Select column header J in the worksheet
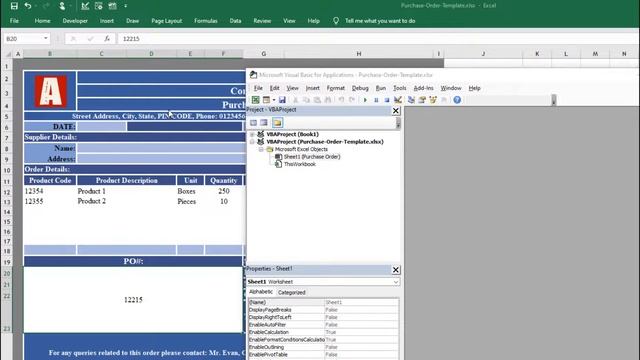The height and width of the screenshot is (360, 640). click(483, 53)
